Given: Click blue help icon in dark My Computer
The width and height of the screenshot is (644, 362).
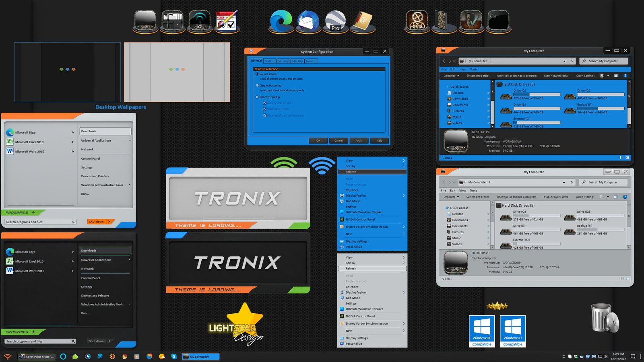Looking at the screenshot, I should point(625,76).
